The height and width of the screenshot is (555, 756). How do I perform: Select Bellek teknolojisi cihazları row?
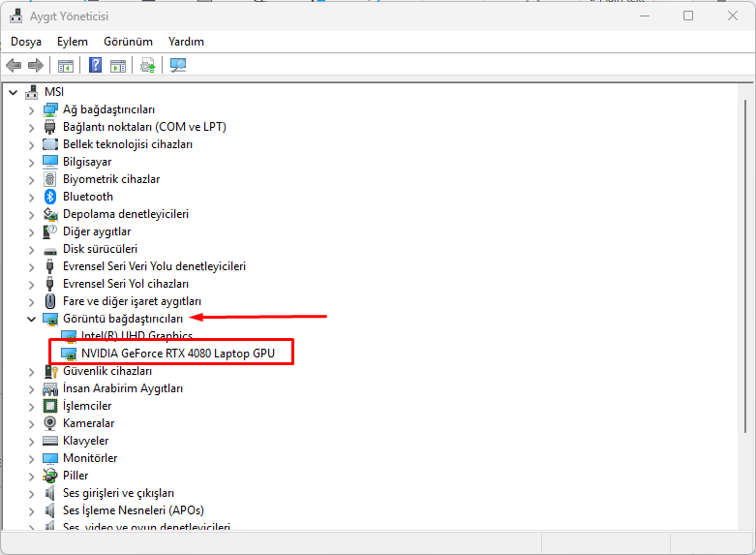[128, 144]
